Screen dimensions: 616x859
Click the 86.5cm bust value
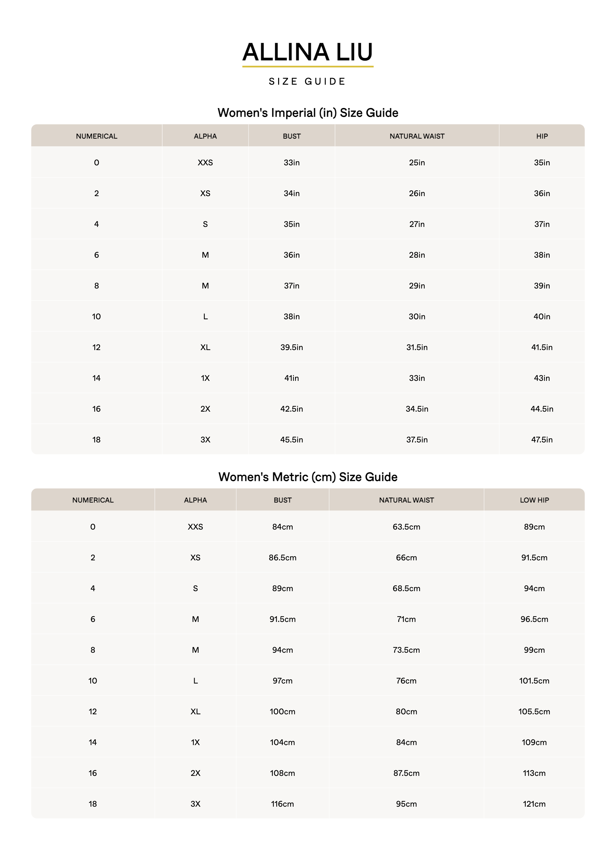282,558
